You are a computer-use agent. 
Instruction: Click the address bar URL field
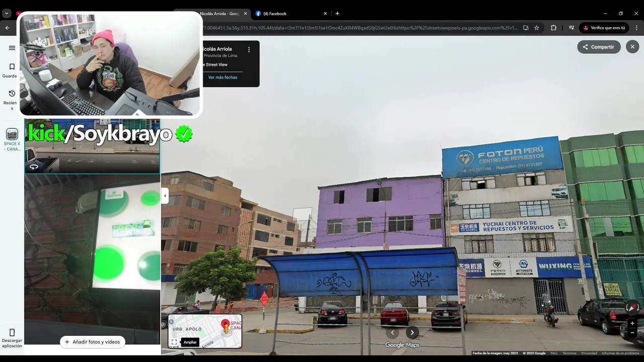360,28
